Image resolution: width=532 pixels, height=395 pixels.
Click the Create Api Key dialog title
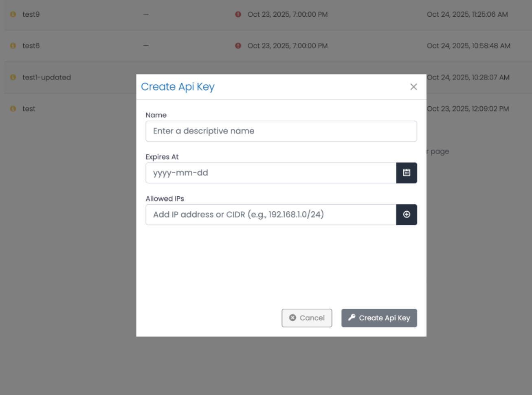tap(178, 87)
